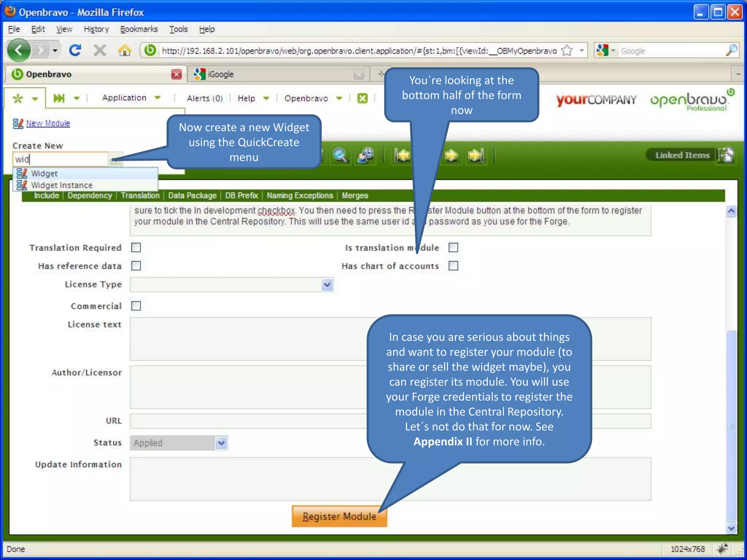This screenshot has width=747, height=560.
Task: Close the Openbravo browser tab
Action: coord(177,74)
